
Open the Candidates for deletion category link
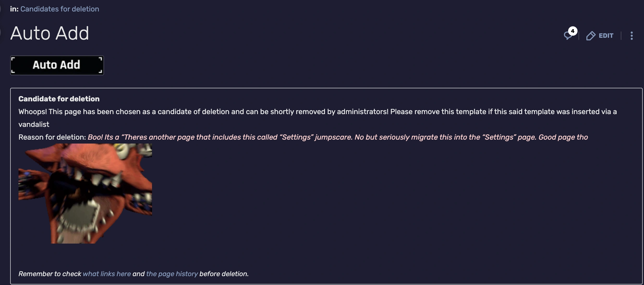tap(59, 9)
